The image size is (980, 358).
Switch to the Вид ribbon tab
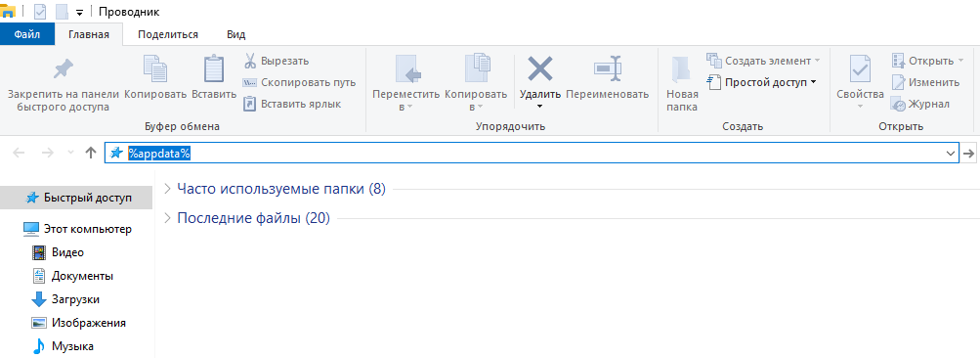pos(235,34)
